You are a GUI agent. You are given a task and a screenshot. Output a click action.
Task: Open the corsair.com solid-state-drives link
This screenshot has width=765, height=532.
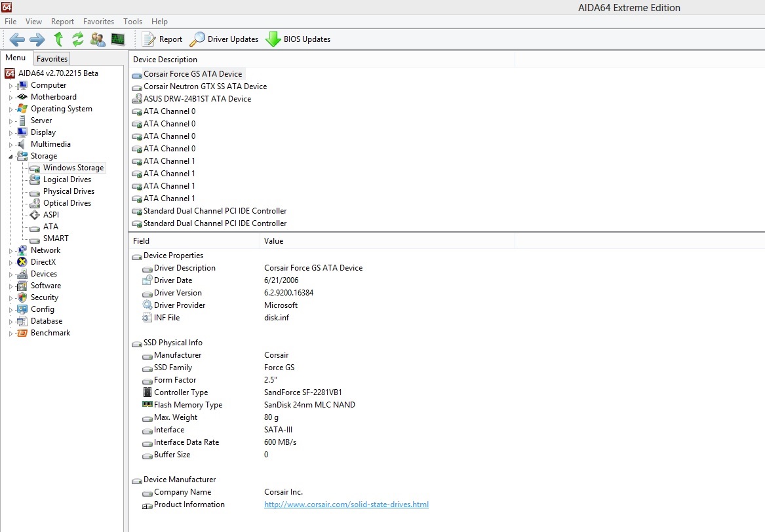pos(346,504)
